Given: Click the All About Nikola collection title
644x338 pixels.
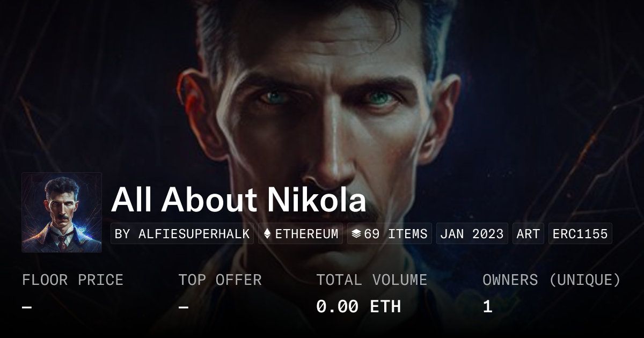Looking at the screenshot, I should tap(238, 200).
